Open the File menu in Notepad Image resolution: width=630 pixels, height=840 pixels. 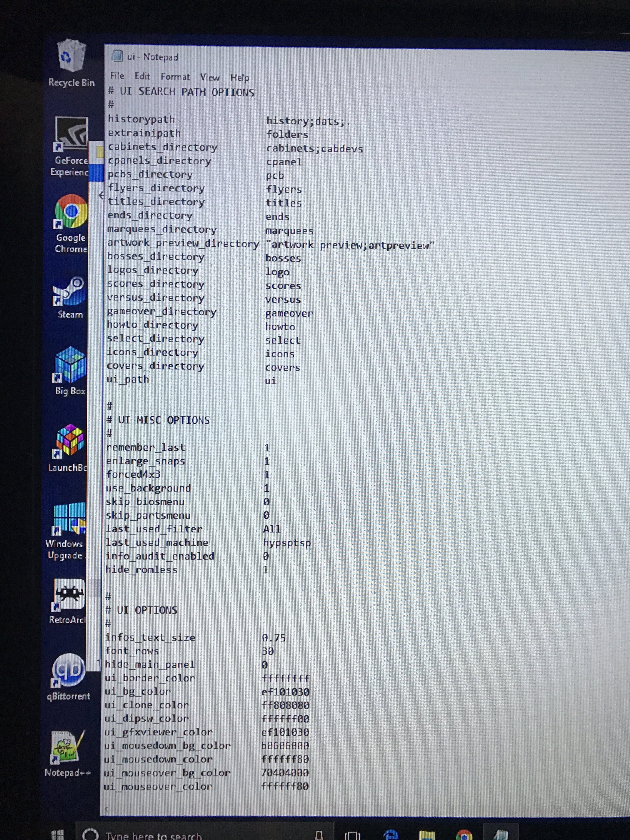pyautogui.click(x=117, y=76)
